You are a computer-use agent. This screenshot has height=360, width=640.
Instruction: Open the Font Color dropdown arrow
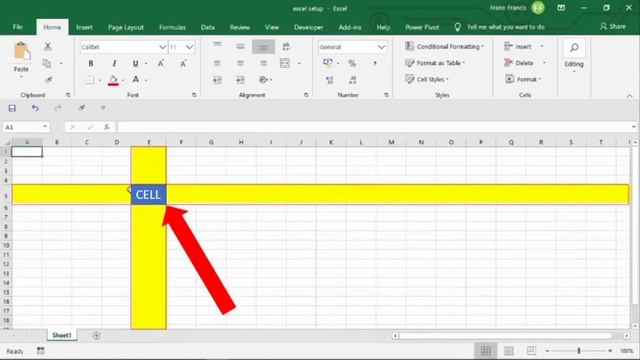click(x=146, y=80)
